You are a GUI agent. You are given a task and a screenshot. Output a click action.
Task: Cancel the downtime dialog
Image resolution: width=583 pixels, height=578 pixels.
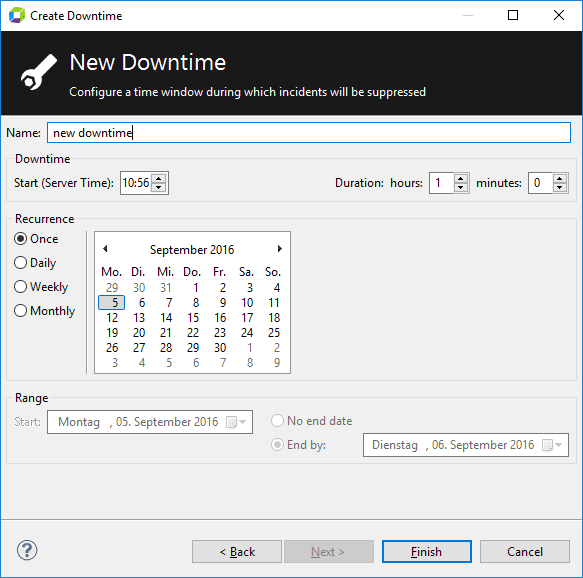coord(525,552)
